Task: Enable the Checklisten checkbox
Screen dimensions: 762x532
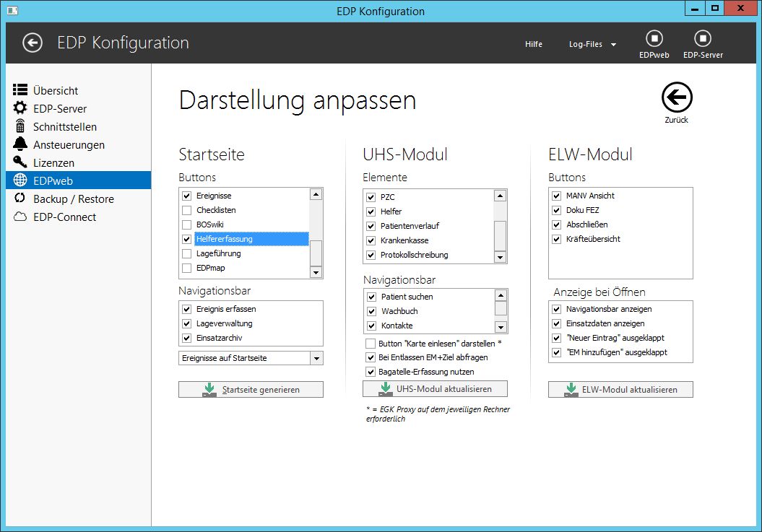Action: coord(187,210)
